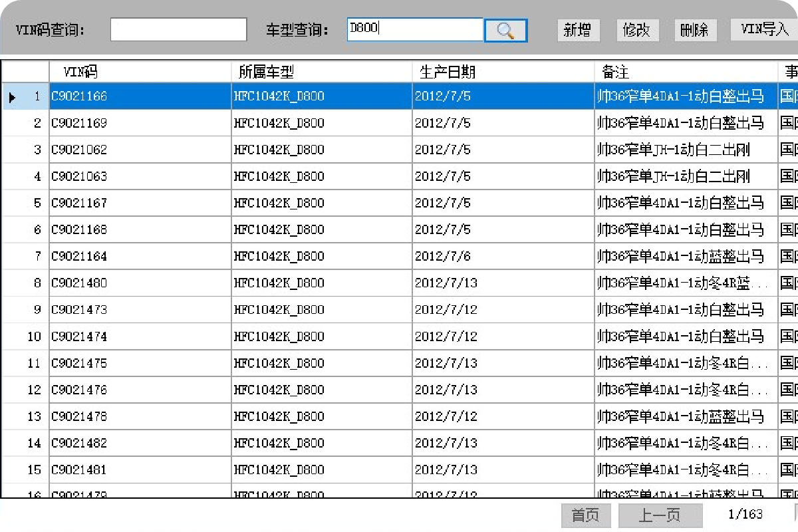
Task: Sort by the 所属车型 column header
Action: pos(321,72)
